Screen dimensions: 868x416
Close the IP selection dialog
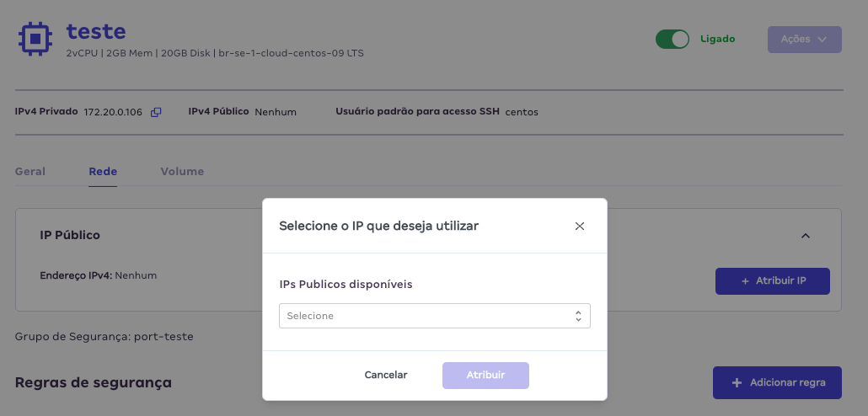point(579,226)
